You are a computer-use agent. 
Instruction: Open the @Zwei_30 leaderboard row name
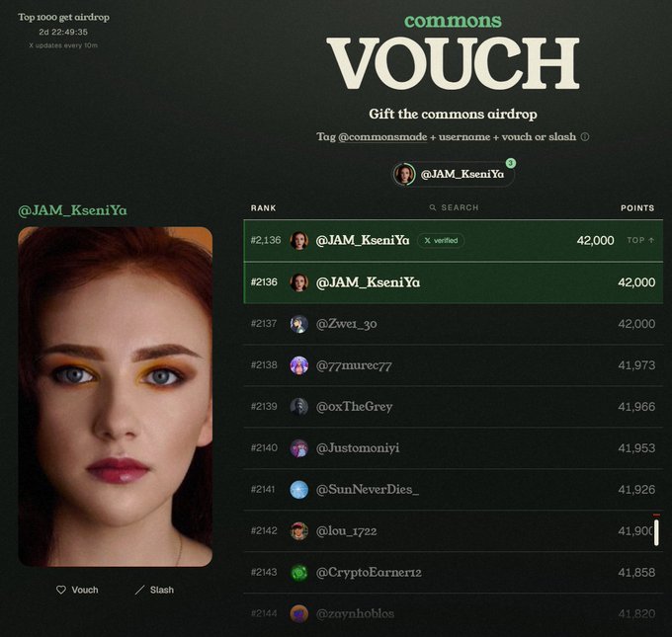pyautogui.click(x=346, y=324)
